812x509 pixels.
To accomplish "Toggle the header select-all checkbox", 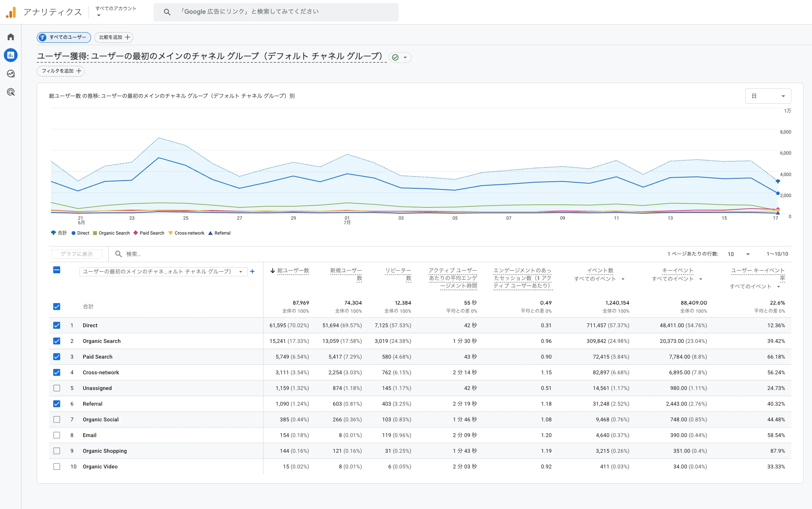I will tap(57, 270).
